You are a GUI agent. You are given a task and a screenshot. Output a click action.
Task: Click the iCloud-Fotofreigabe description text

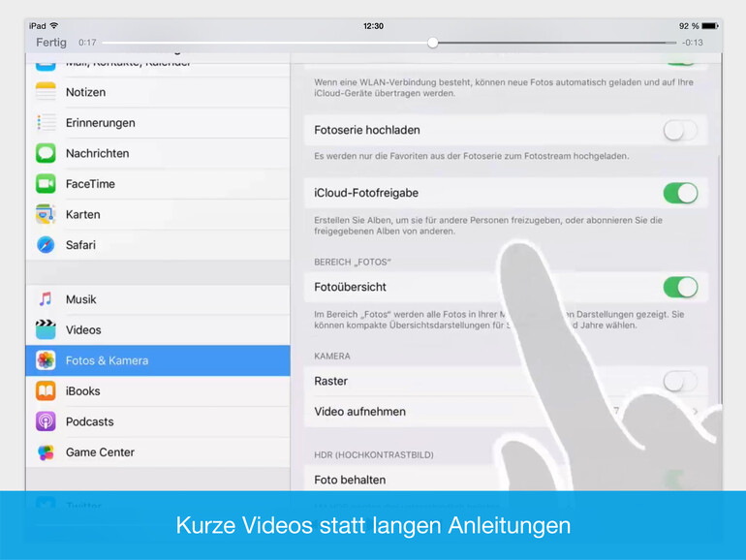point(488,226)
